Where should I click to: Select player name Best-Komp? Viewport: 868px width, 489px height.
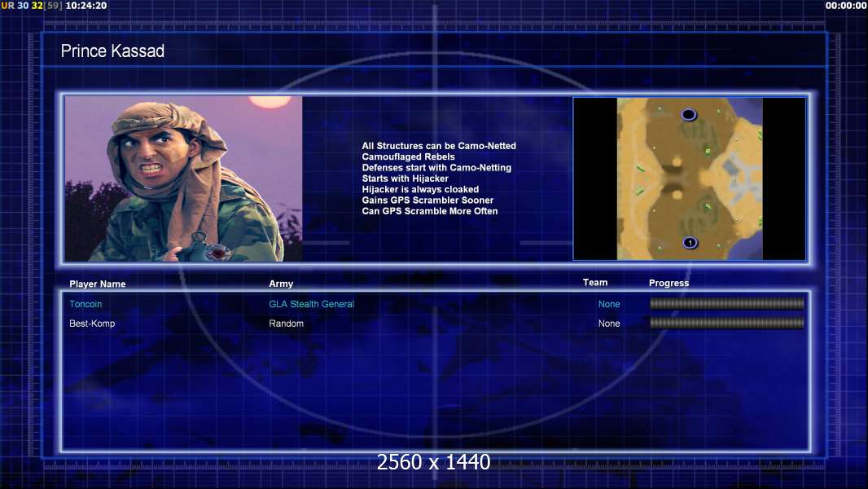(92, 324)
